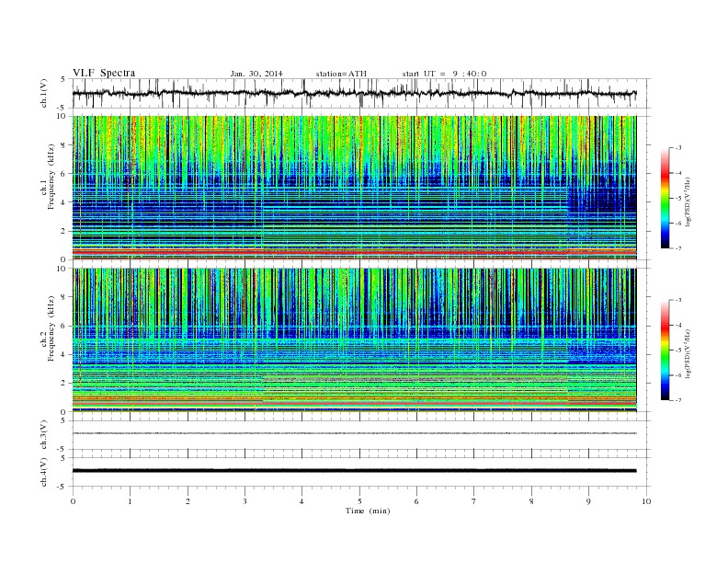Click the ch.4 thick black waveform trace
This screenshot has width=728, height=563.
coord(354,471)
